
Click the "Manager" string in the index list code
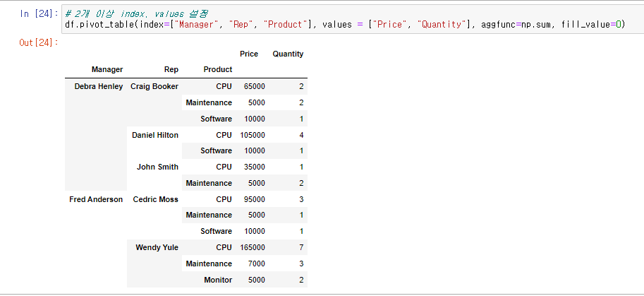coord(196,25)
